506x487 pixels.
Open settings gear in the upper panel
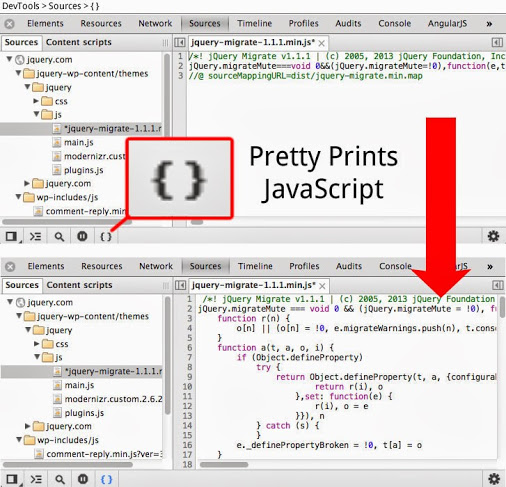(x=493, y=236)
